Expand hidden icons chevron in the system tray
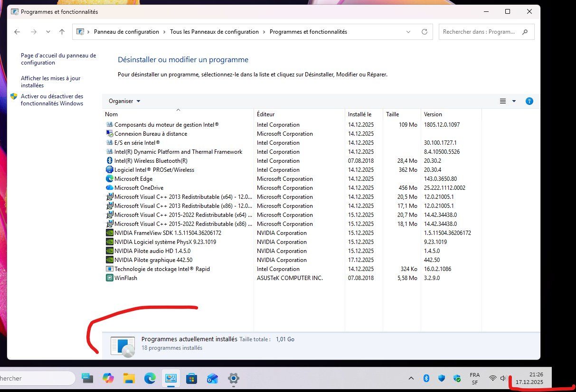576x392 pixels. [411, 378]
